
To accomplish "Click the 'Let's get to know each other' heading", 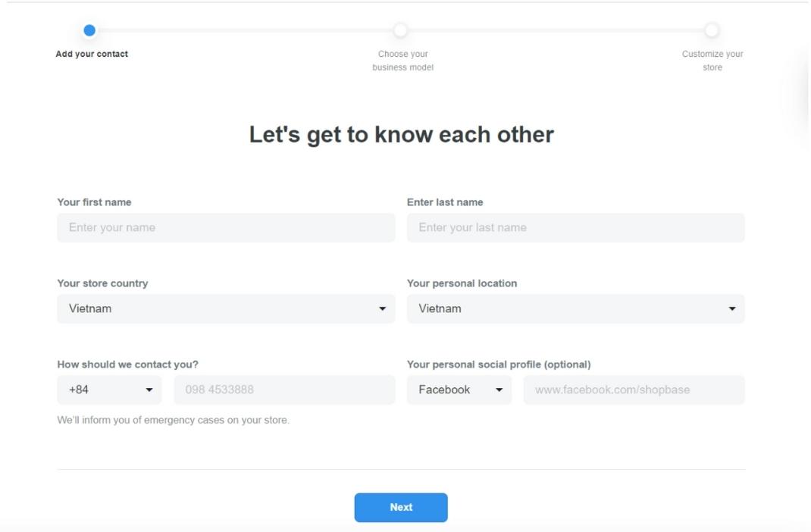I will pos(402,135).
